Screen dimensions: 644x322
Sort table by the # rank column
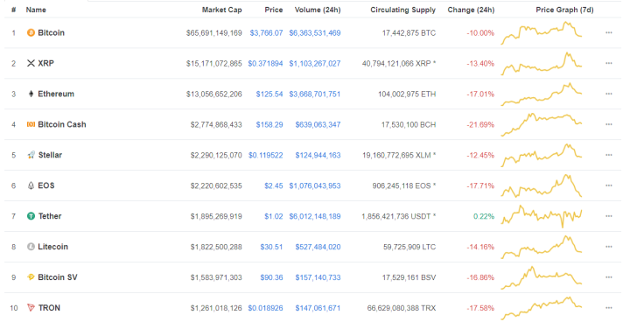pos(13,10)
